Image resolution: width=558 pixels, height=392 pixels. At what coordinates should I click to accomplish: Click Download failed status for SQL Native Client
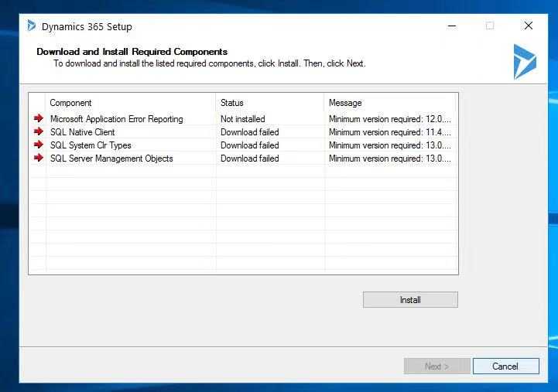(x=249, y=132)
